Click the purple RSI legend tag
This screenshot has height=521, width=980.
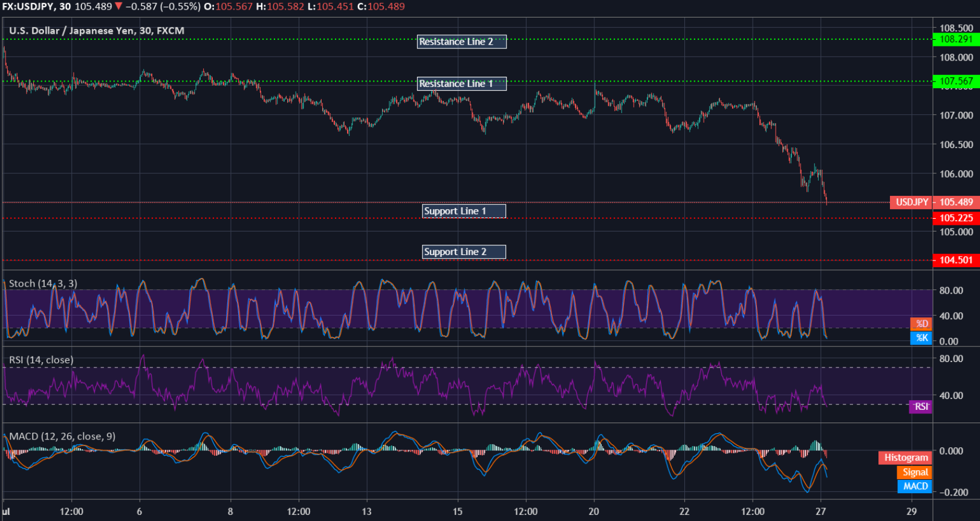tap(921, 407)
